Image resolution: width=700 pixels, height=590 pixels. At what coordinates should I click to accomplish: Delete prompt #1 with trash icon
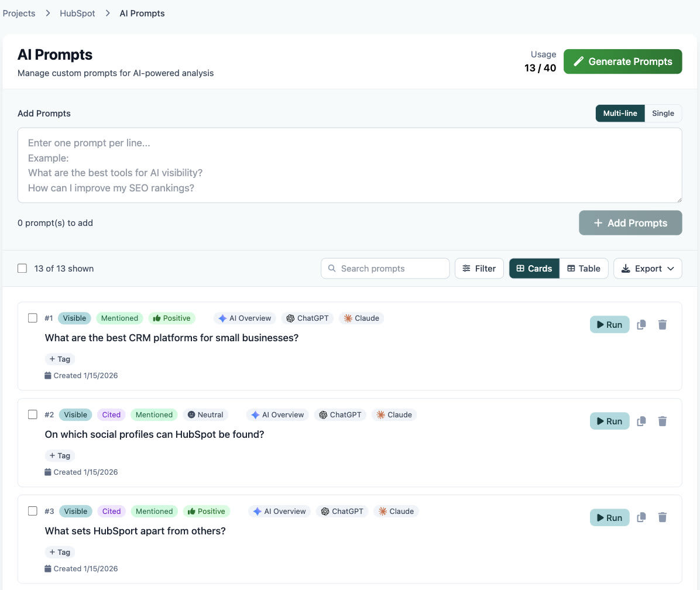click(662, 324)
